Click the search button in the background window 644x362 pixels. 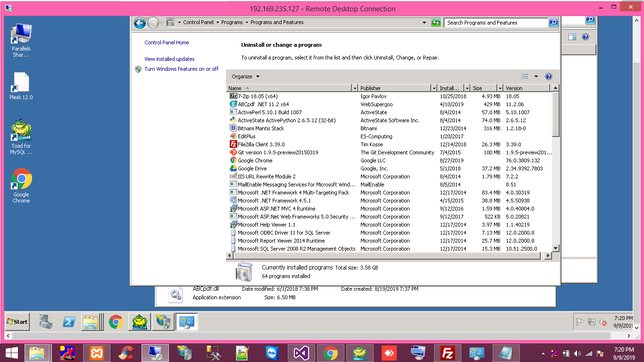pyautogui.click(x=590, y=20)
